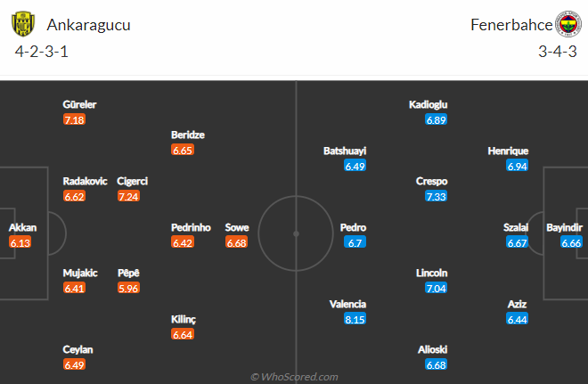Viewport: 588px width, 384px height.
Task: Select player Kadioglu on the pitch
Action: pos(428,104)
